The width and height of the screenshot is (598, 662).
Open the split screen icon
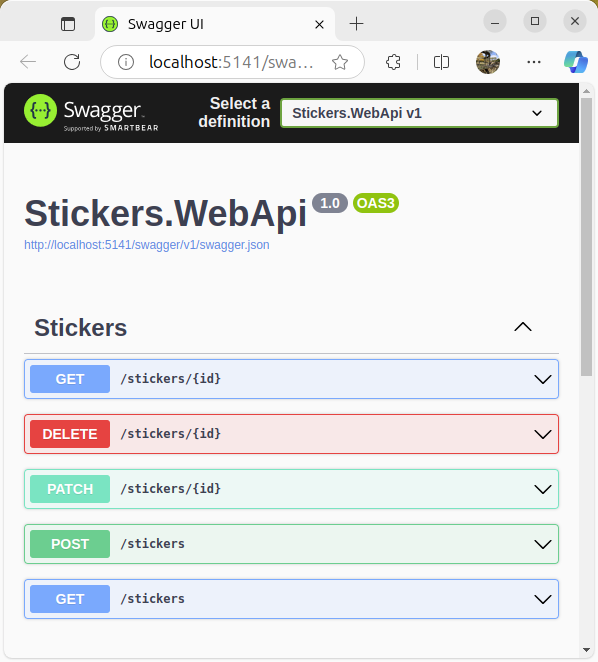(x=441, y=62)
